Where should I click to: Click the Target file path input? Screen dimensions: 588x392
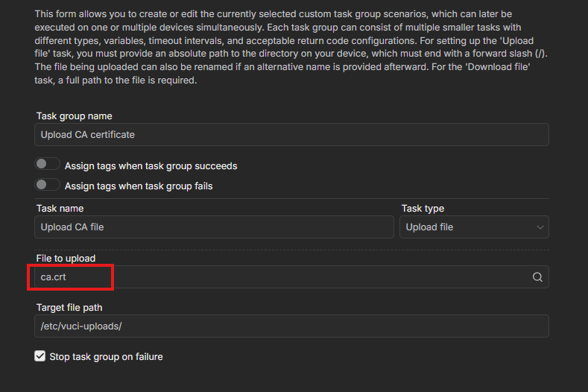291,326
